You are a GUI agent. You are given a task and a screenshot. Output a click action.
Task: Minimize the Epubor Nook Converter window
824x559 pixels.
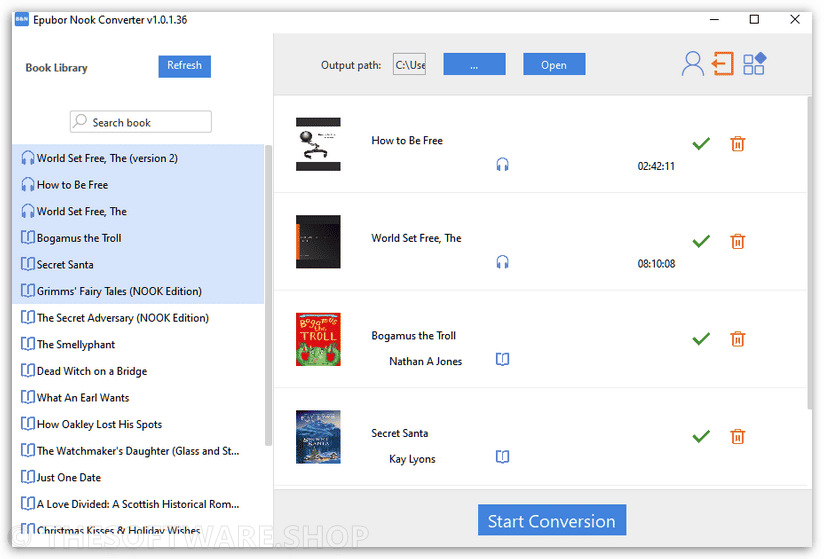(x=714, y=19)
